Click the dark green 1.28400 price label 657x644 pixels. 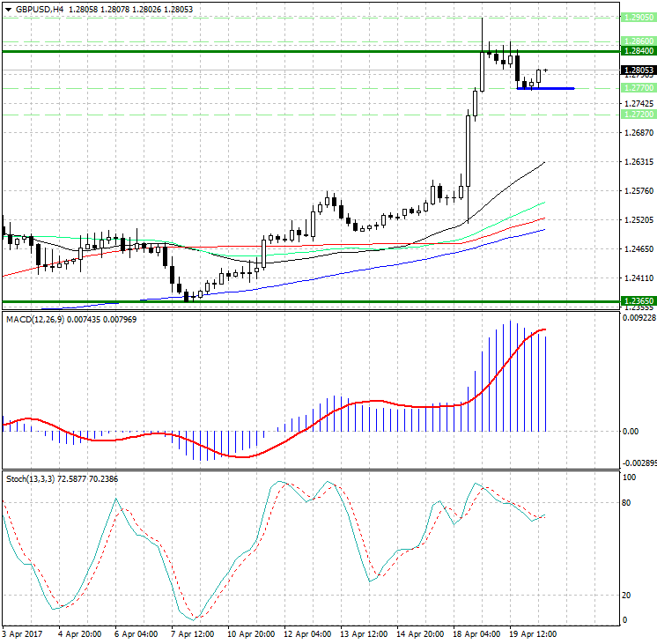(637, 51)
